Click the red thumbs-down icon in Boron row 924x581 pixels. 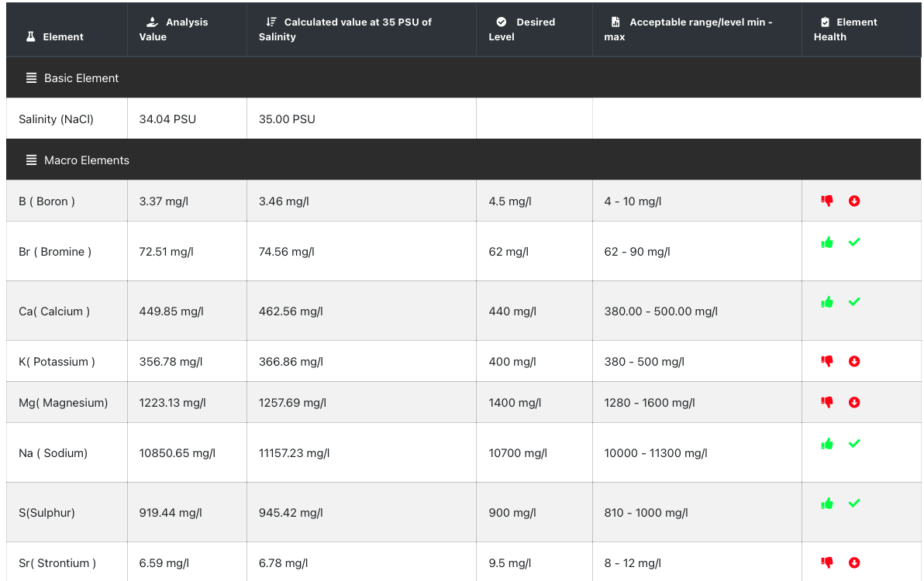(827, 201)
